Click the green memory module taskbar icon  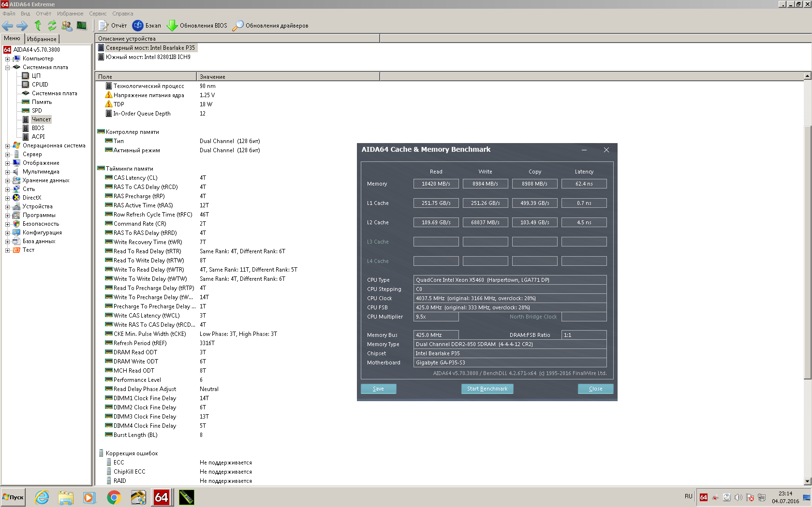pos(186,497)
